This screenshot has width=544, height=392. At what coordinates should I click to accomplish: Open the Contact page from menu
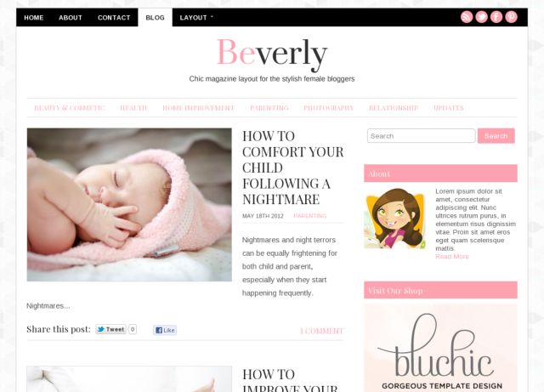click(x=114, y=18)
